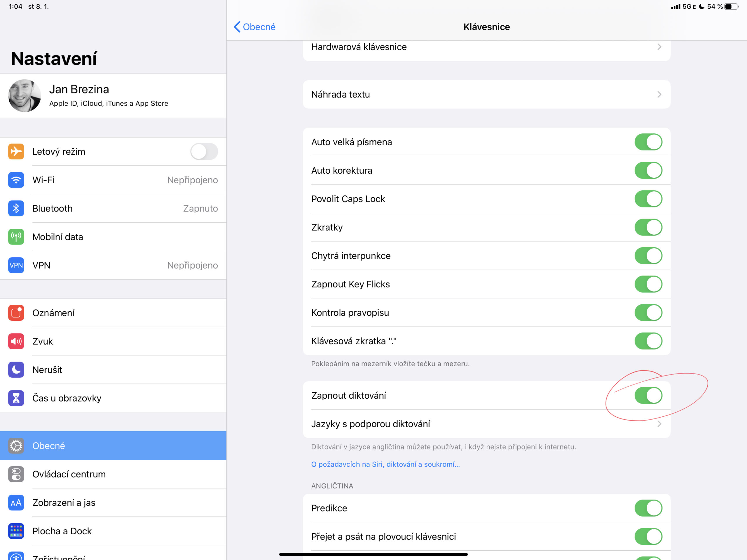Tap the red Oznámení notifications icon
The height and width of the screenshot is (560, 747).
(16, 313)
